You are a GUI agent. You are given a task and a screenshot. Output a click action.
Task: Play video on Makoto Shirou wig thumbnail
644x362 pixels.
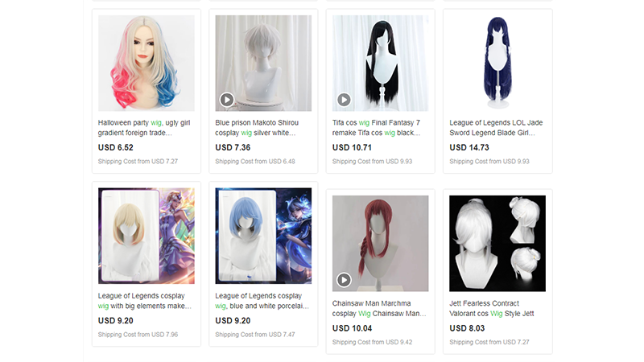(x=227, y=99)
